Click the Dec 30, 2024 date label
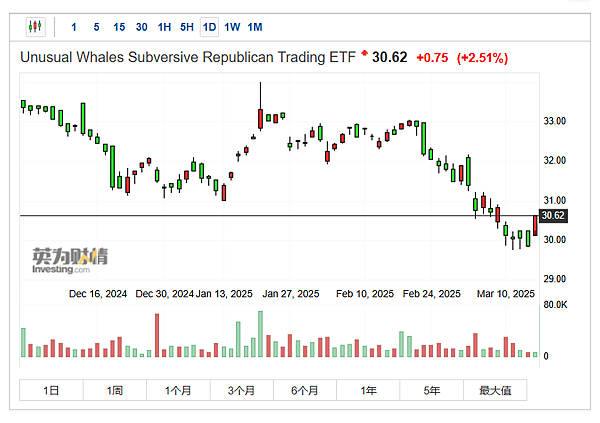 point(165,294)
